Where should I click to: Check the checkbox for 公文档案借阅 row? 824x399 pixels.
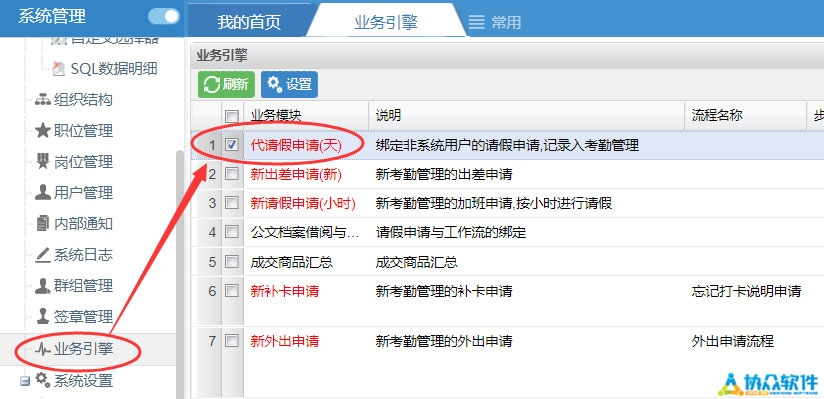pos(232,232)
